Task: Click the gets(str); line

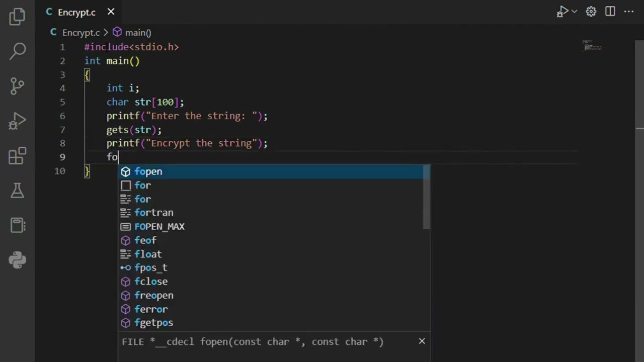Action: (134, 130)
